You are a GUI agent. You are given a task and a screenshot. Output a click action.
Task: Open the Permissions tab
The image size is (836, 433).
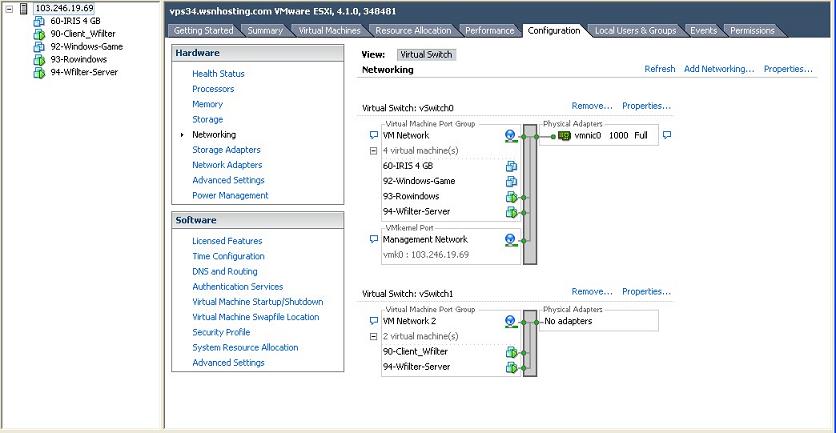click(x=752, y=31)
